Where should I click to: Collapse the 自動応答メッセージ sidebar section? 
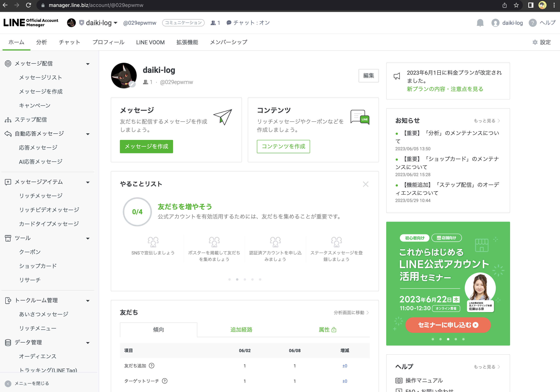tap(88, 134)
